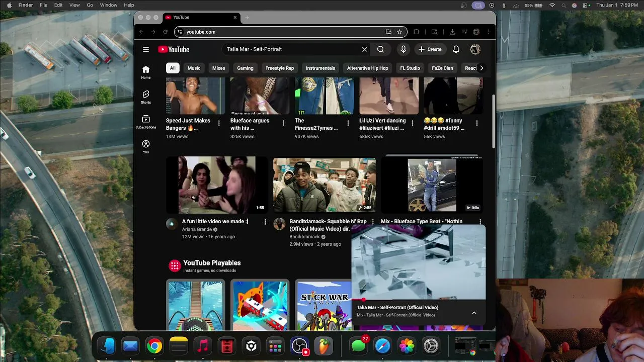The image size is (644, 362).
Task: Open the Go menu
Action: click(90, 5)
